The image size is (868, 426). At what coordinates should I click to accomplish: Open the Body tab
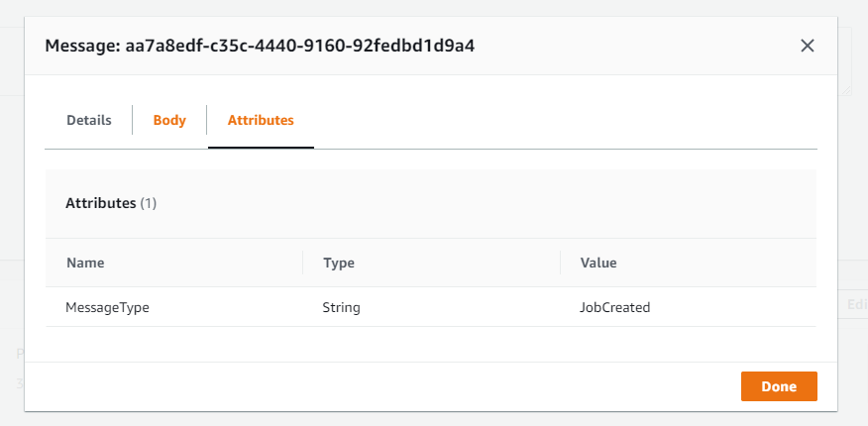[x=169, y=120]
